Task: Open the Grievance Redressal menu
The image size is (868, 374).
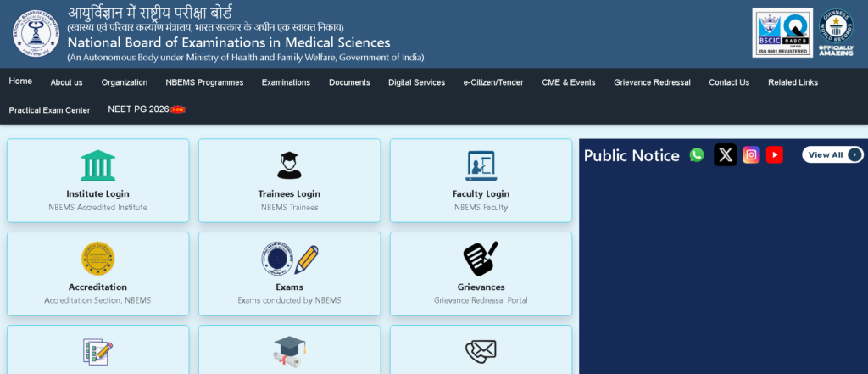Action: (x=652, y=82)
